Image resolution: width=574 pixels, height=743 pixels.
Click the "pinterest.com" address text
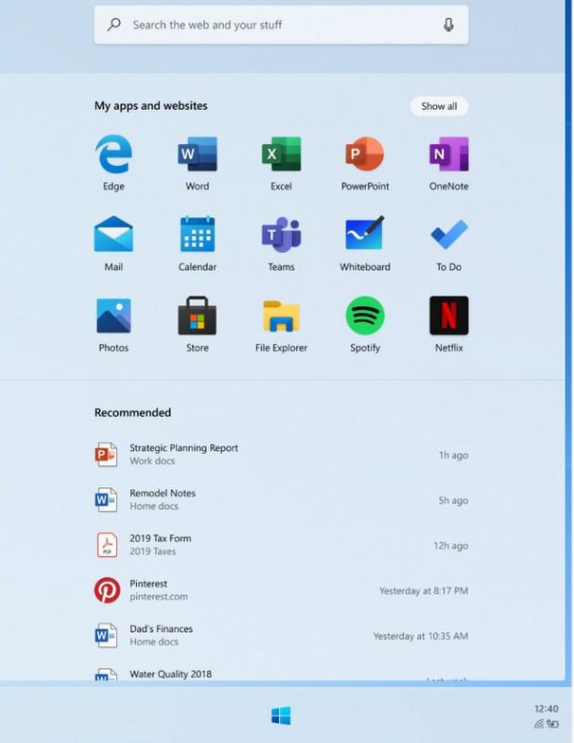click(159, 597)
